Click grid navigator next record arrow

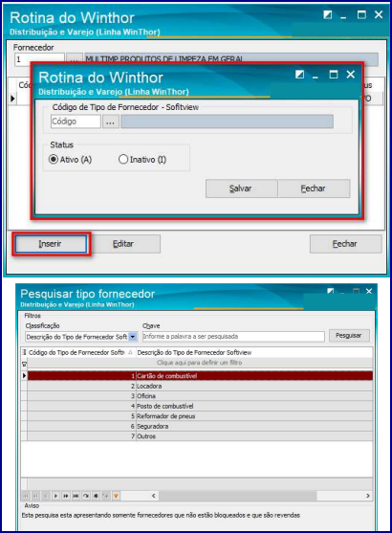pos(55,496)
